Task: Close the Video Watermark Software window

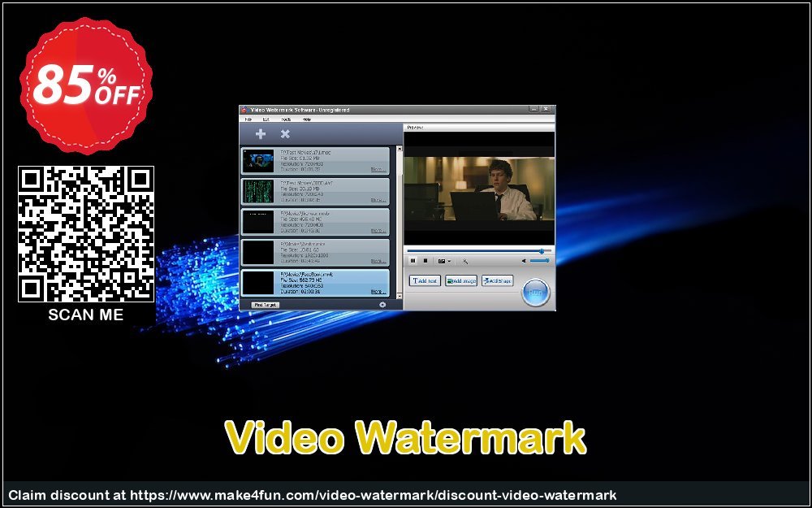Action: [x=546, y=110]
